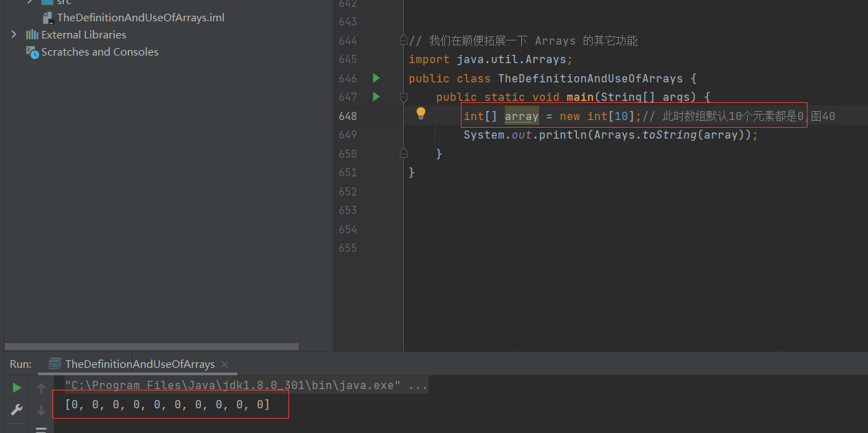Screen dimensions: 868x433
Task: Run the main method from line 647 gutter arrow
Action: pyautogui.click(x=376, y=97)
